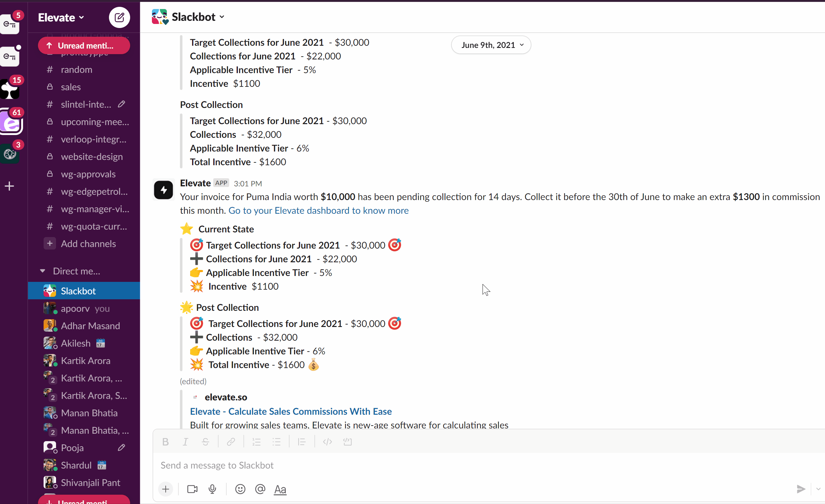
Task: Open direct message with Shardul
Action: click(x=84, y=465)
